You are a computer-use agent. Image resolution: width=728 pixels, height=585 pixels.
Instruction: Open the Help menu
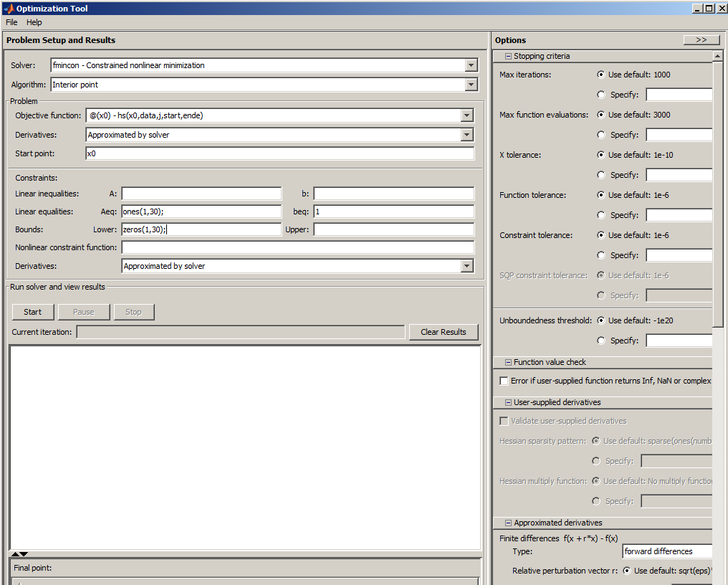coord(34,22)
